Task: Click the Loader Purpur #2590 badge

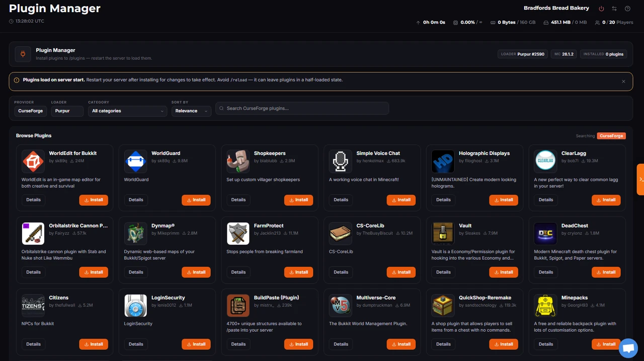Action: pos(523,54)
